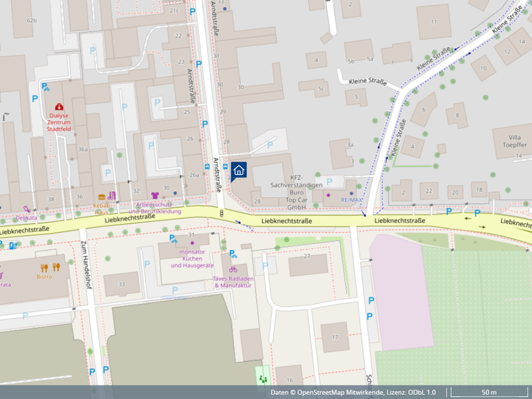The image size is (532, 399).
Task: Click the blue home location marker
Action: [239, 170]
